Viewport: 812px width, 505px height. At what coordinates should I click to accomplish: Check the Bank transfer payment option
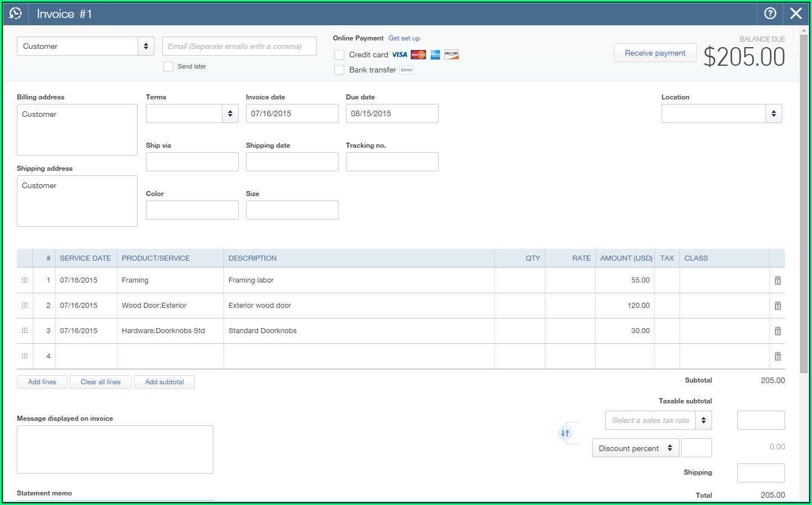coord(339,70)
